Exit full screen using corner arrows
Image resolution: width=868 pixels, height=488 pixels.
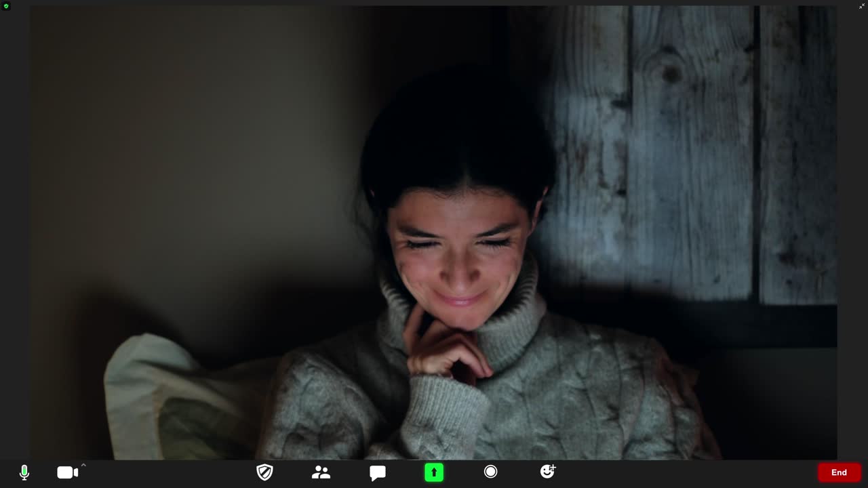[x=862, y=6]
